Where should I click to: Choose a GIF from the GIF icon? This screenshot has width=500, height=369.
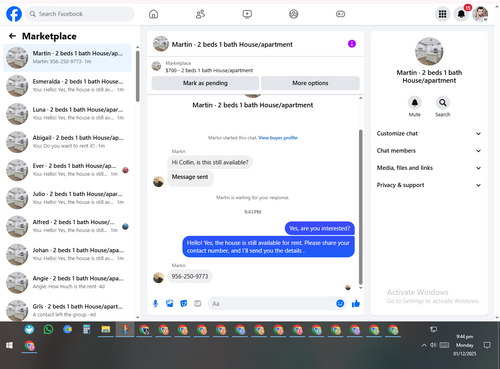click(198, 303)
